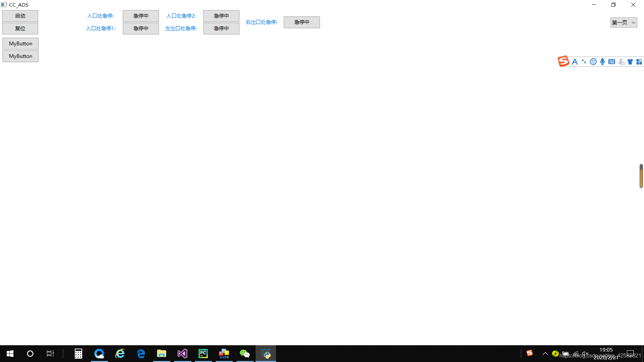Click the first MyButton
Screen dimensions: 644x362
(x=20, y=44)
